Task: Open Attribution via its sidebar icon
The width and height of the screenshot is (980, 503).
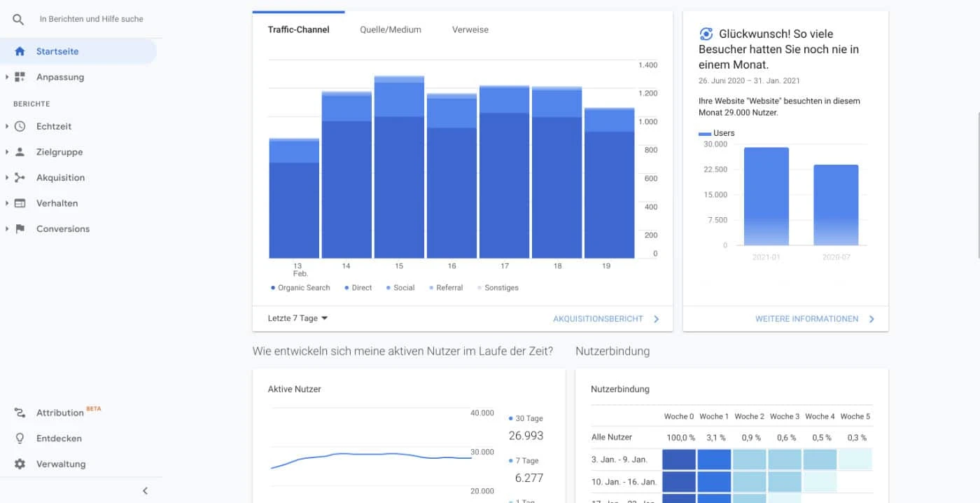Action: coord(20,413)
